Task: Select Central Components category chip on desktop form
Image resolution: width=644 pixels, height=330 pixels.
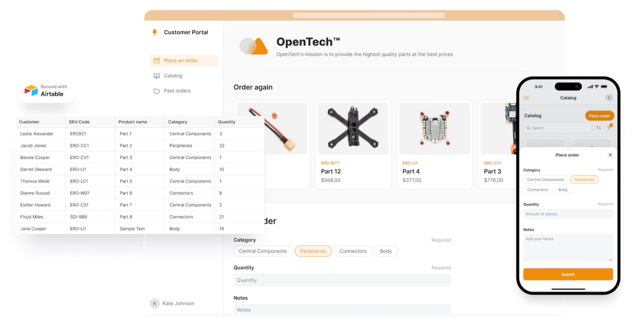Action: pyautogui.click(x=263, y=251)
